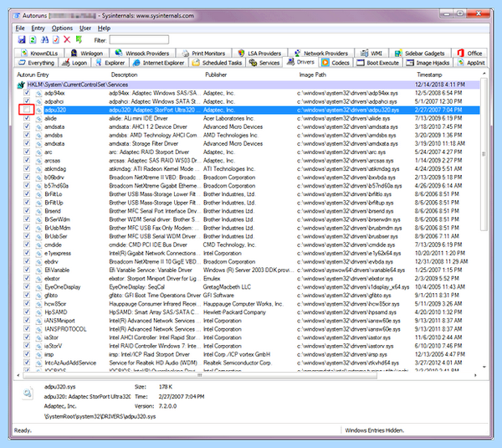
Task: Select the adpahci entry name
Action: [54, 101]
